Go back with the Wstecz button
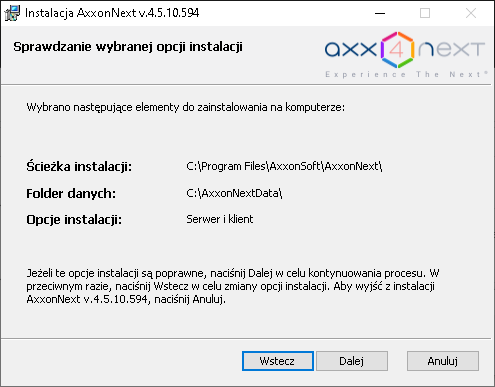The height and width of the screenshot is (387, 495). (278, 361)
